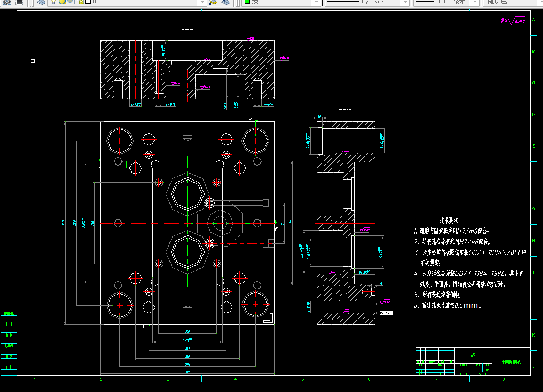Select the 190 horizontal dimension below plan
543x392 pixels.
tap(188, 356)
